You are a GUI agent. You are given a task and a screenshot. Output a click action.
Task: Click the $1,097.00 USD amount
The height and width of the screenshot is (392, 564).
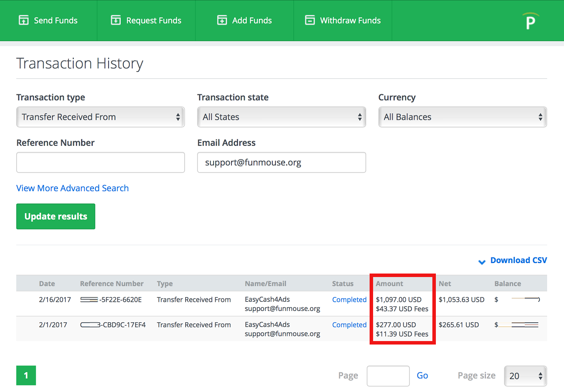pos(398,300)
